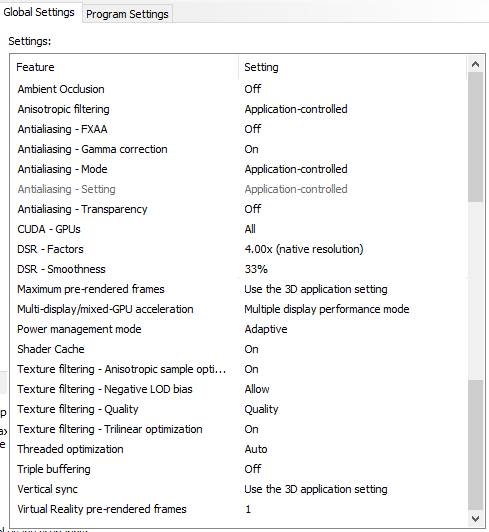The image size is (489, 532).
Task: Click the On value for Shader Cache
Action: tap(251, 349)
